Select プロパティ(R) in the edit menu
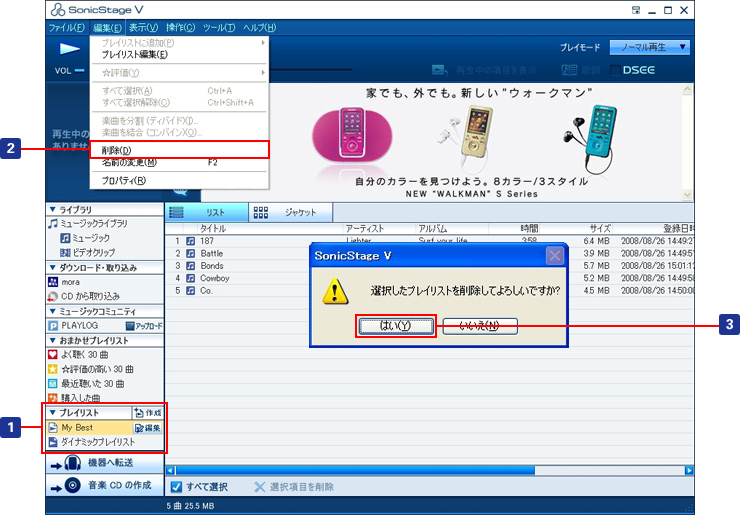Screen dimensions: 740x515 pyautogui.click(x=123, y=181)
